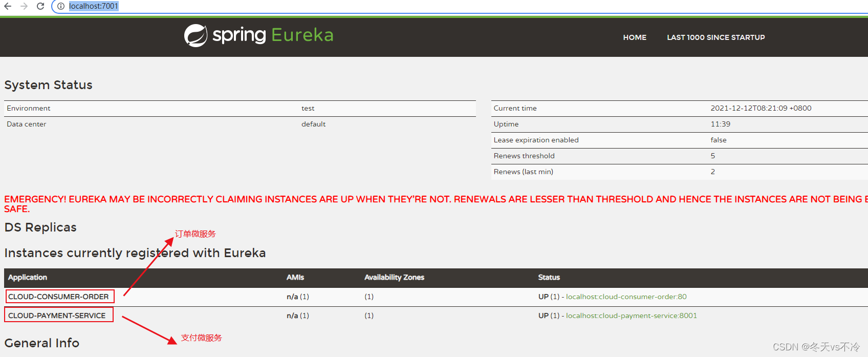
Task: Select the Renews (last min) label
Action: pos(523,172)
